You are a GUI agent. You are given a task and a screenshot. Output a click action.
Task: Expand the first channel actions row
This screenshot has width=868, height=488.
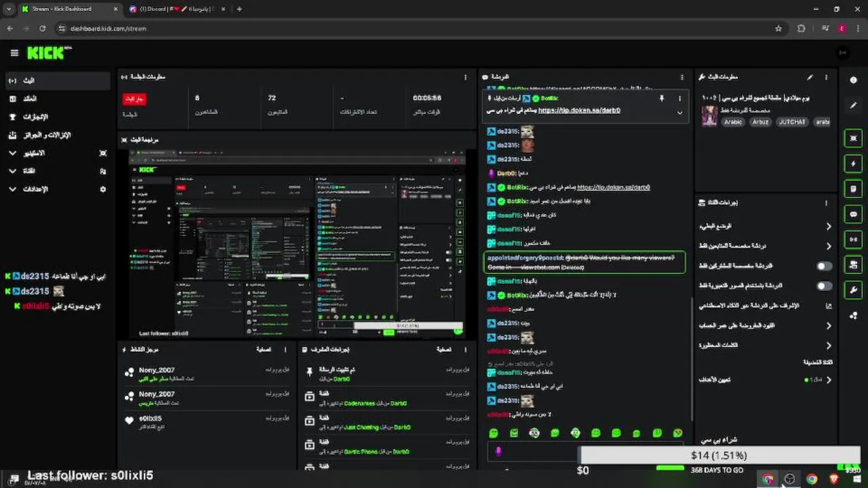pos(765,226)
